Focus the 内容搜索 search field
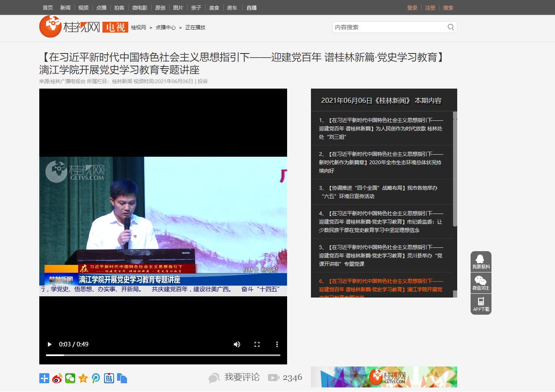This screenshot has height=392, width=555. 389,27
